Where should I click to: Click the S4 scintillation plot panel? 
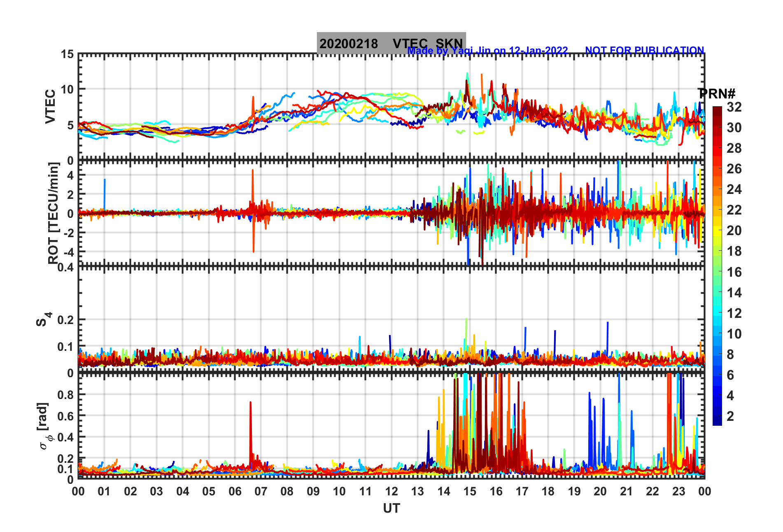[391, 320]
